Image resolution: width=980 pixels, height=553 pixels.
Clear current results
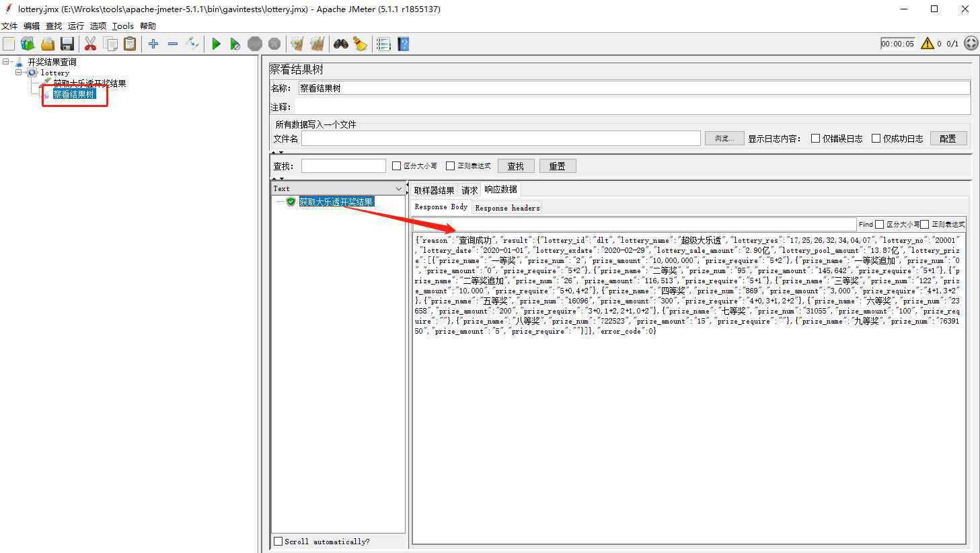(297, 44)
